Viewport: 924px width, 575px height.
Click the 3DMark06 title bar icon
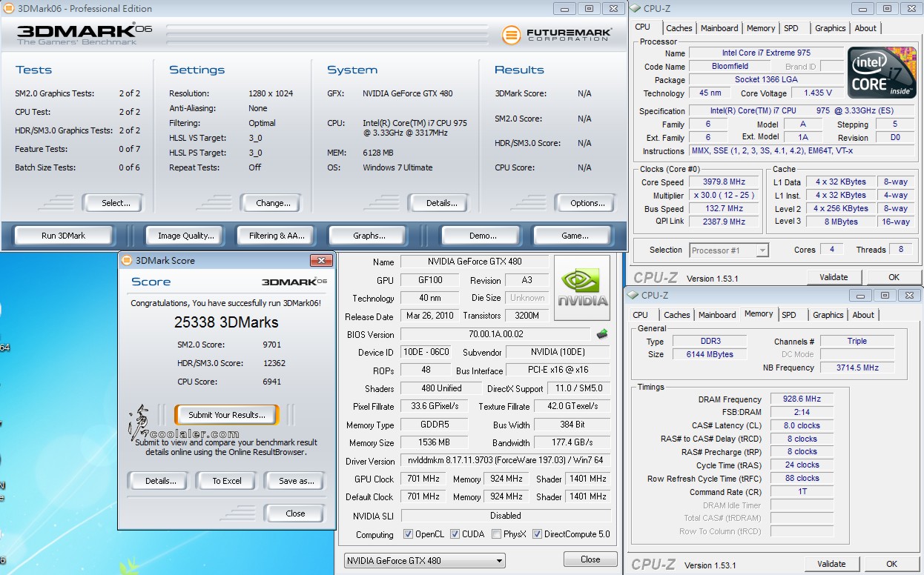tap(8, 9)
